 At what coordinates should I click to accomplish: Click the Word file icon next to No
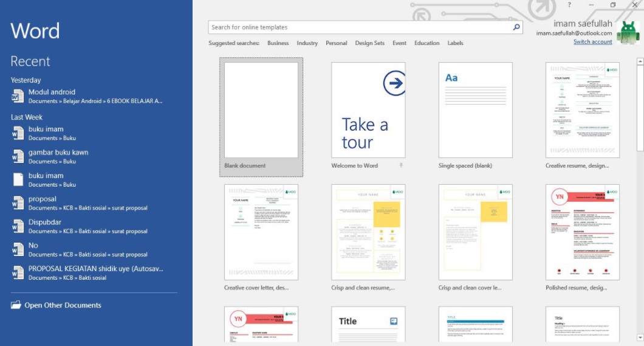pyautogui.click(x=18, y=249)
